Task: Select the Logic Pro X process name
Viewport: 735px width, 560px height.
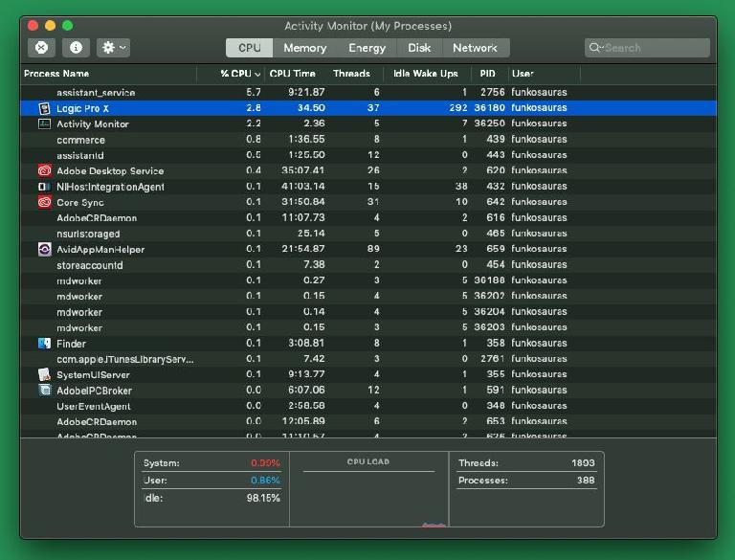Action: click(x=82, y=108)
